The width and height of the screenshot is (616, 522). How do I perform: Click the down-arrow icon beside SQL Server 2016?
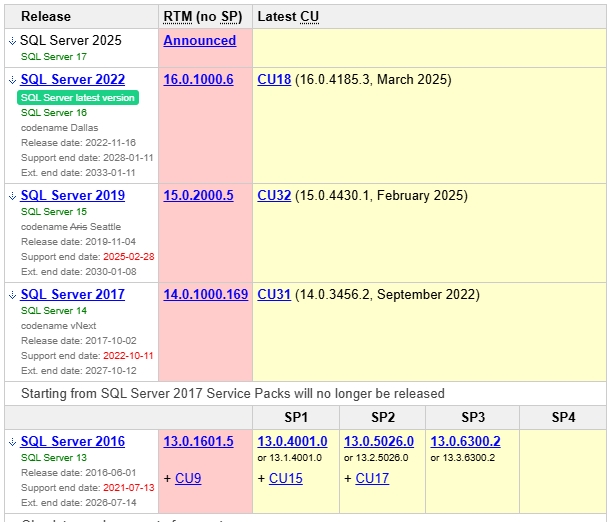click(12, 441)
